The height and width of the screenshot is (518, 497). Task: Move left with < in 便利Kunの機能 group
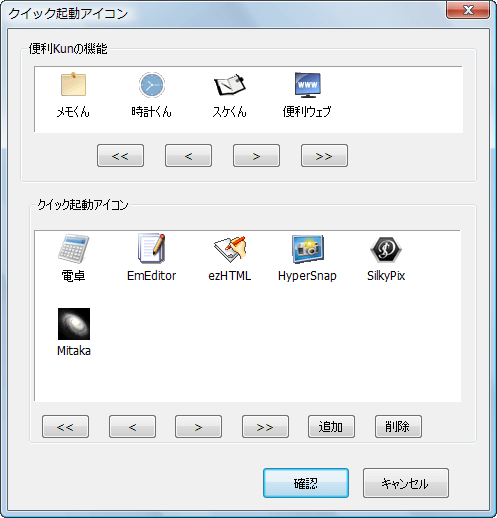tap(188, 156)
